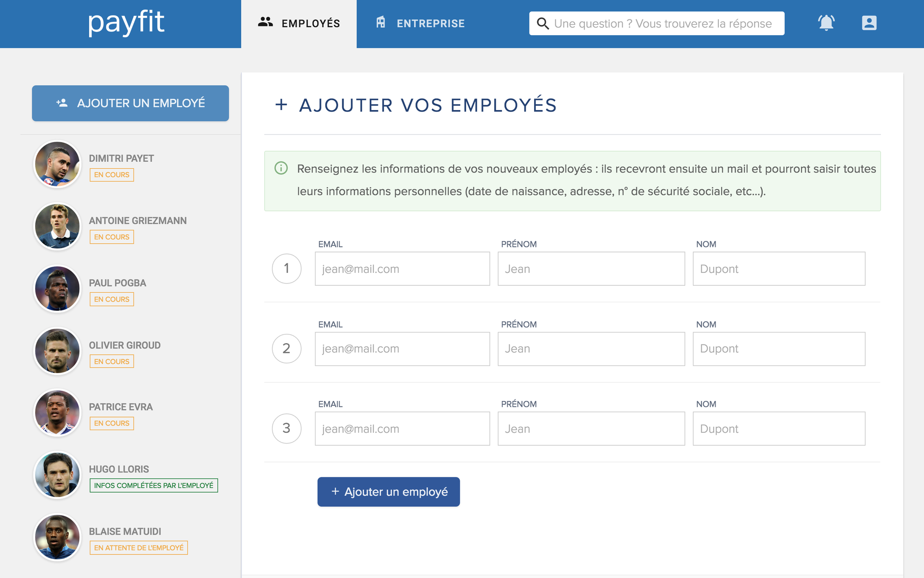Focus the Email field in row 3

click(402, 429)
